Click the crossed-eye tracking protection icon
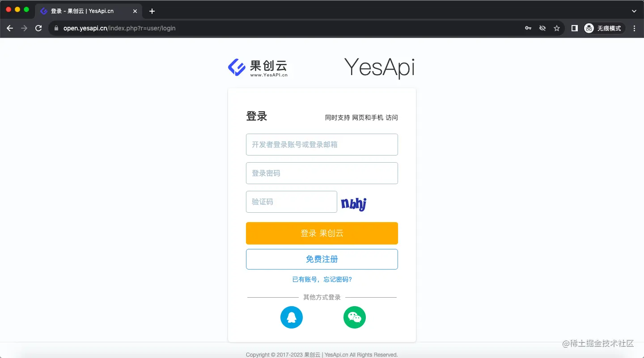Image resolution: width=644 pixels, height=358 pixels. [542, 28]
